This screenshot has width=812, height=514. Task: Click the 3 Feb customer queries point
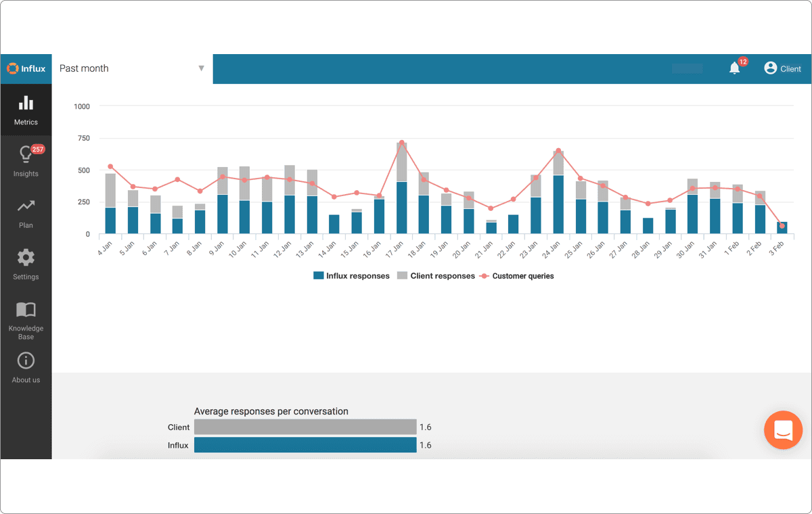point(782,226)
